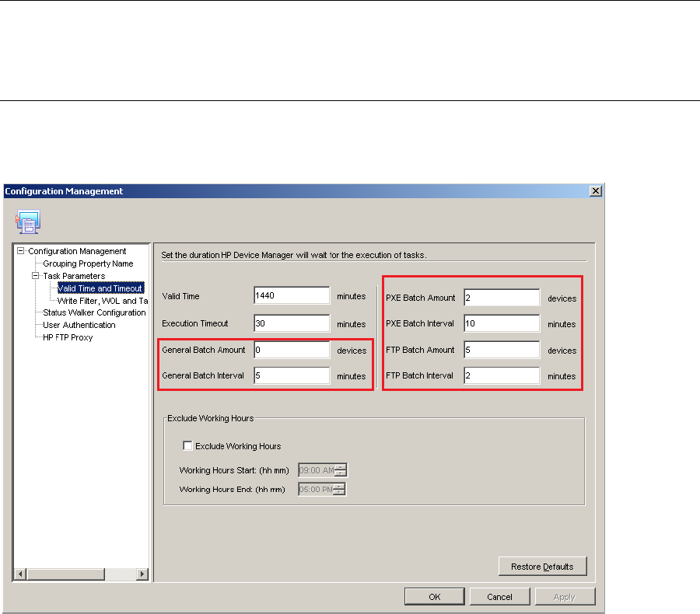This screenshot has width=700, height=614.
Task: Collapse the Task Parameters tree node
Action: point(35,276)
